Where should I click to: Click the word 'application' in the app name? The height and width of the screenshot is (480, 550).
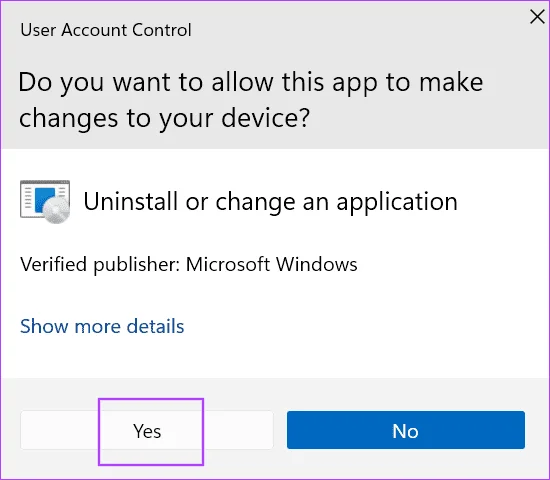pos(397,202)
